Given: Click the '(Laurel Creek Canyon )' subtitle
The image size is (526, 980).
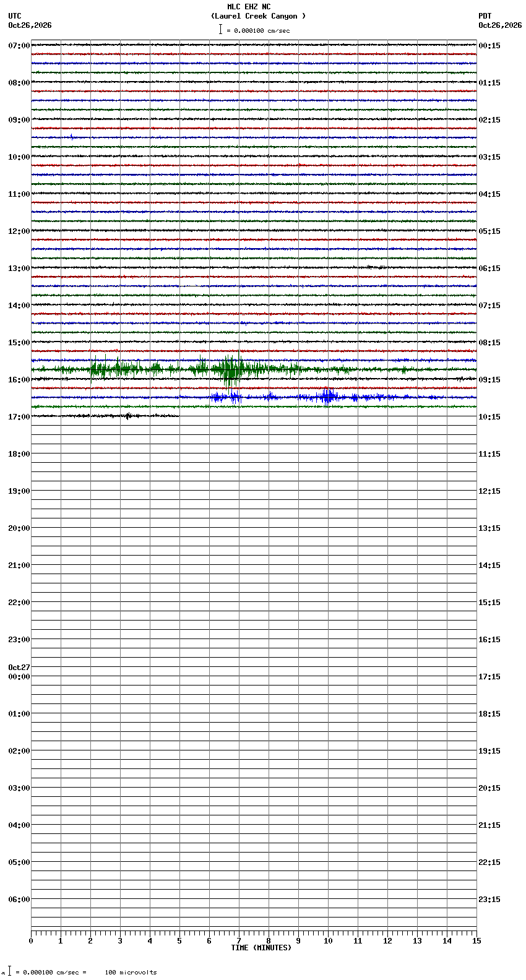Looking at the screenshot, I should coord(258,16).
